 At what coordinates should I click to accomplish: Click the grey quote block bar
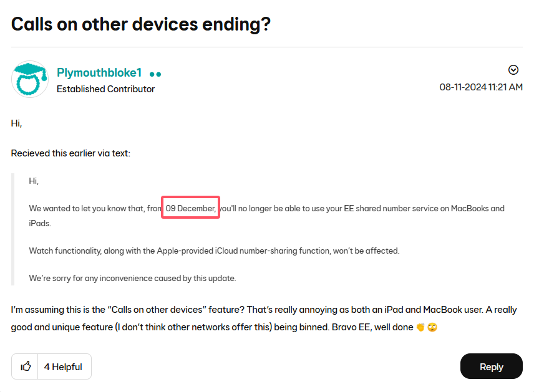[13, 229]
